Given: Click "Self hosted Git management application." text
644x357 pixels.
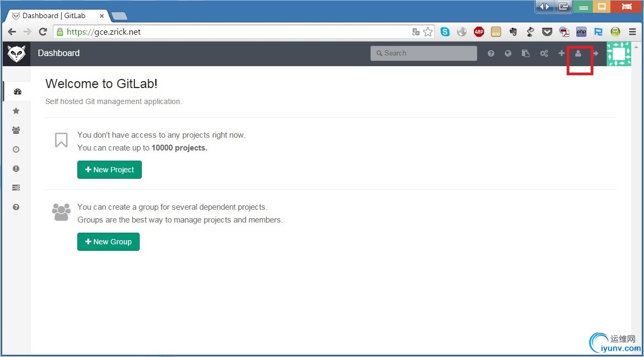Looking at the screenshot, I should point(114,101).
